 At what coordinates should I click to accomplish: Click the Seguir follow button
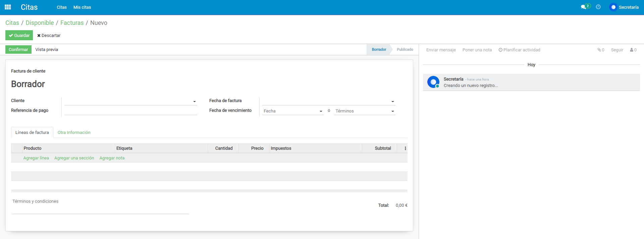click(617, 50)
